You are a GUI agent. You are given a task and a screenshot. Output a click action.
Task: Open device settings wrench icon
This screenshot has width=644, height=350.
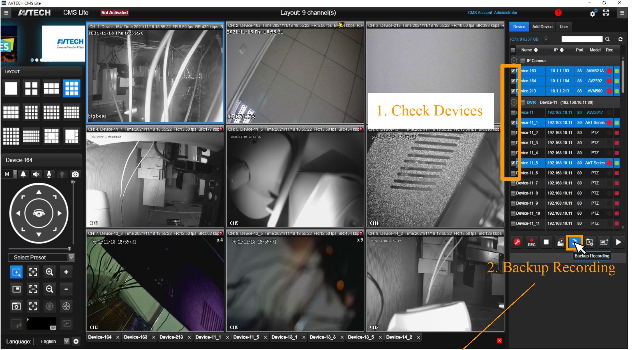tap(517, 242)
